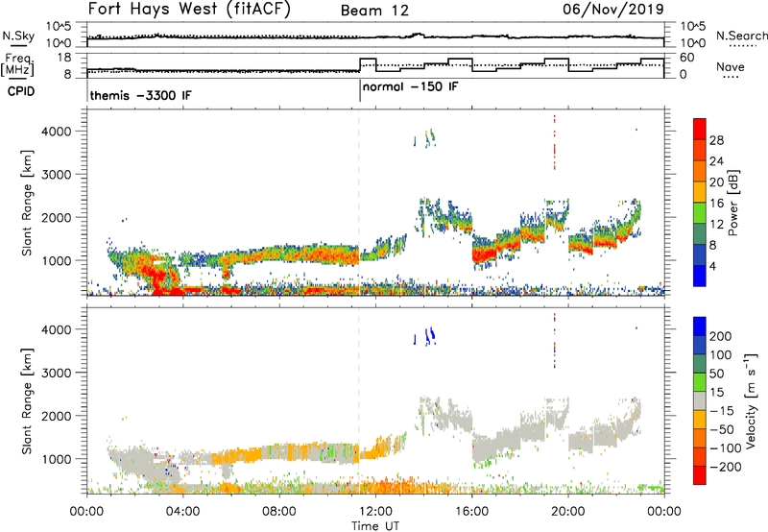Select the 'Freq. [MHz]' axis label
Viewport: 768px width, 532px height.
pos(18,64)
